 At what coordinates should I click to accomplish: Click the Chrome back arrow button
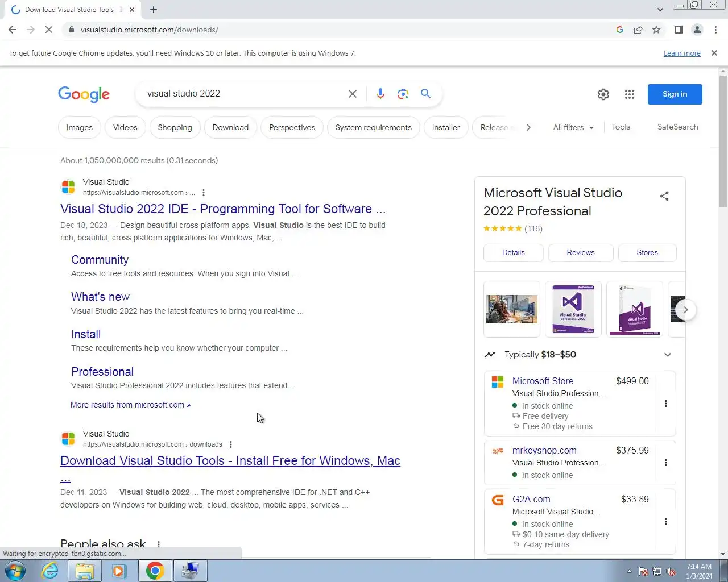13,30
